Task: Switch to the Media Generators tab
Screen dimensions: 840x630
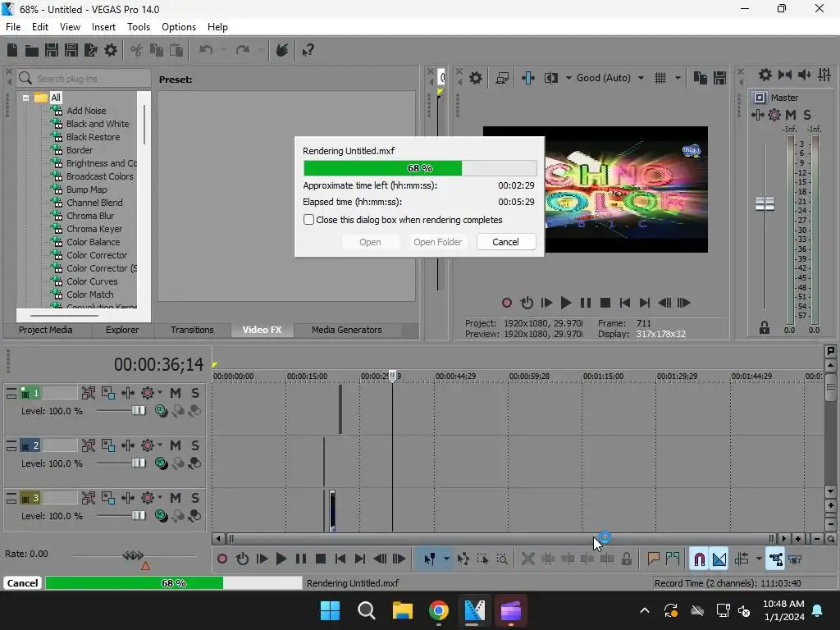Action: tap(347, 330)
